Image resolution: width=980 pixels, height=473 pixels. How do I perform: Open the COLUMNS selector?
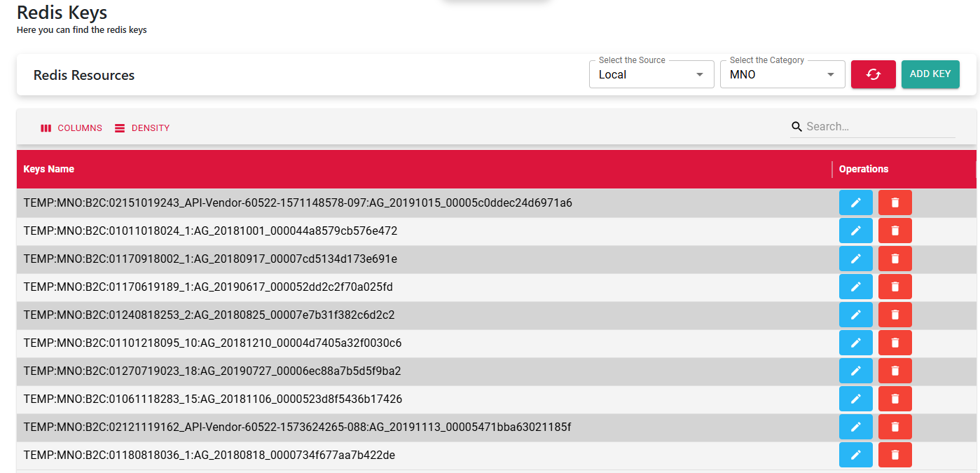click(71, 128)
